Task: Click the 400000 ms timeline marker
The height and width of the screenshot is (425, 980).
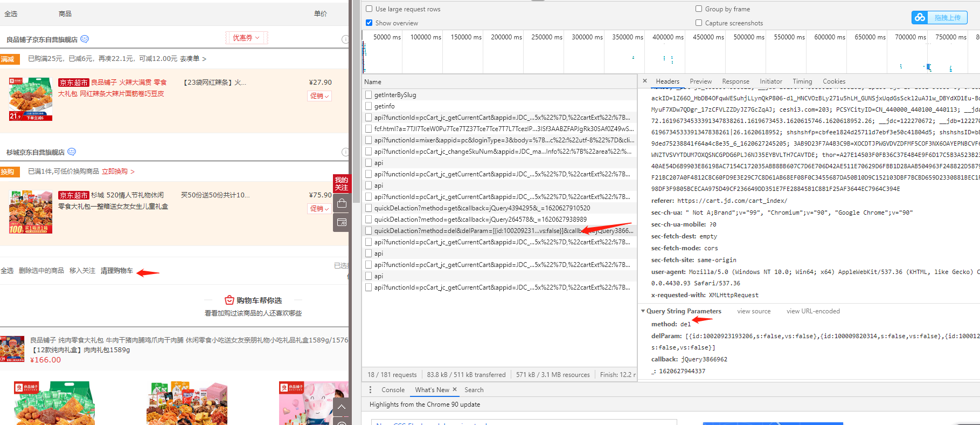Action: coord(668,37)
